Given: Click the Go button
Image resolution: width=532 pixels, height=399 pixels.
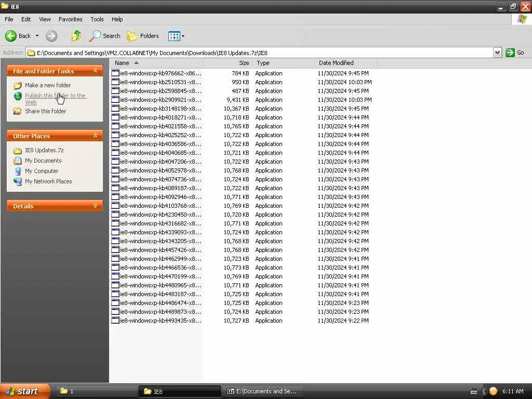Looking at the screenshot, I should [515, 52].
